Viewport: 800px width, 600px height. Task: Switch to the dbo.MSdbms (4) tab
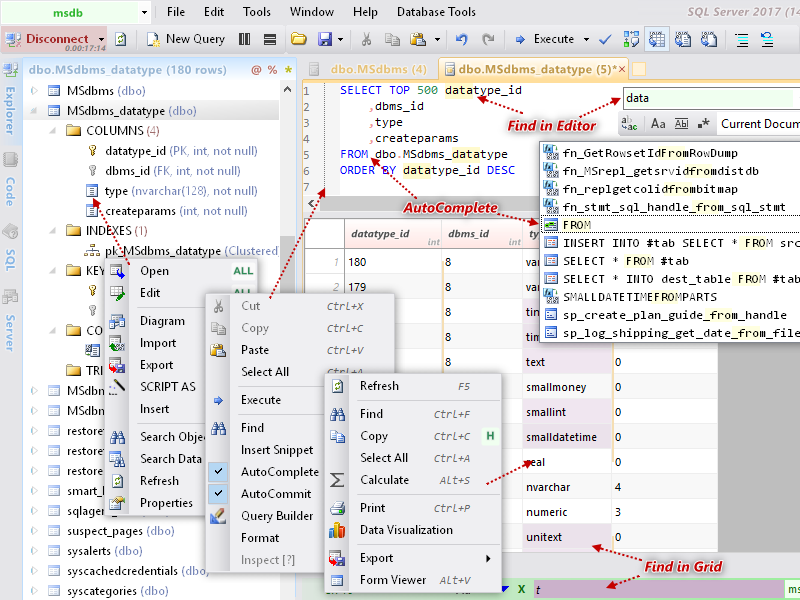(366, 69)
